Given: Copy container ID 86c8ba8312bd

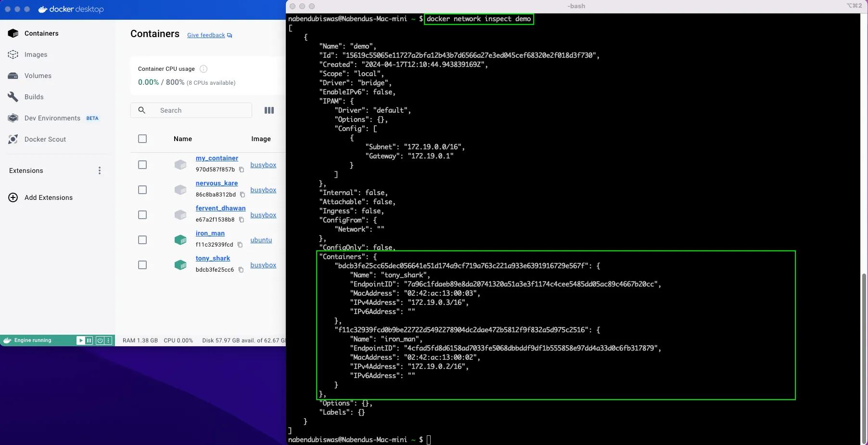Looking at the screenshot, I should click(x=243, y=195).
